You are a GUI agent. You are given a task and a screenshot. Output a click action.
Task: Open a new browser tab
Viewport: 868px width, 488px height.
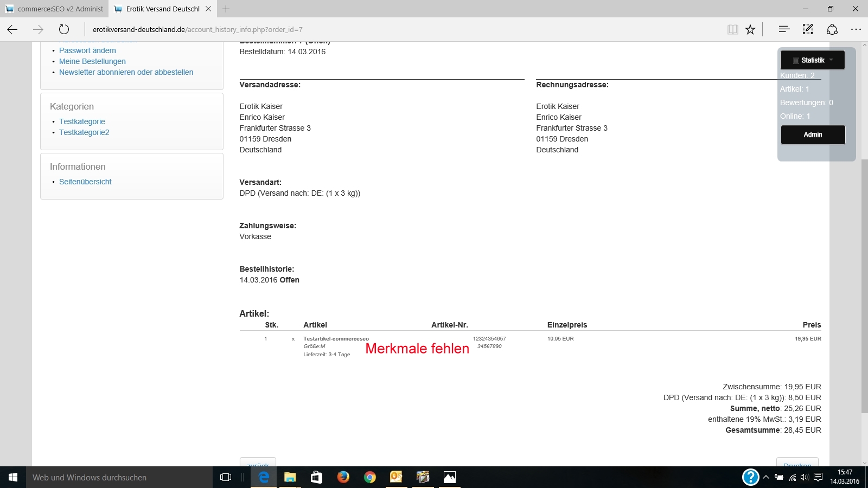pos(226,9)
